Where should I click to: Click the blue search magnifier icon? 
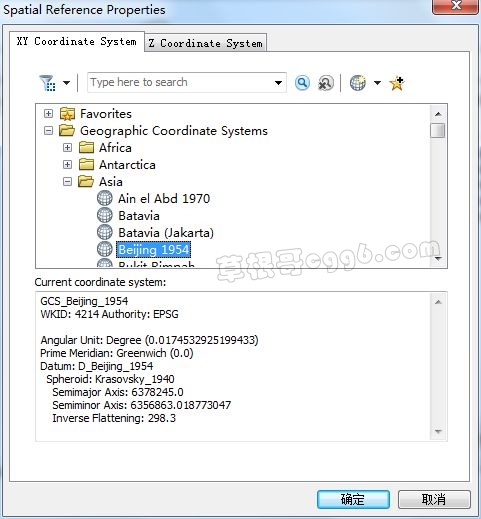(x=302, y=83)
